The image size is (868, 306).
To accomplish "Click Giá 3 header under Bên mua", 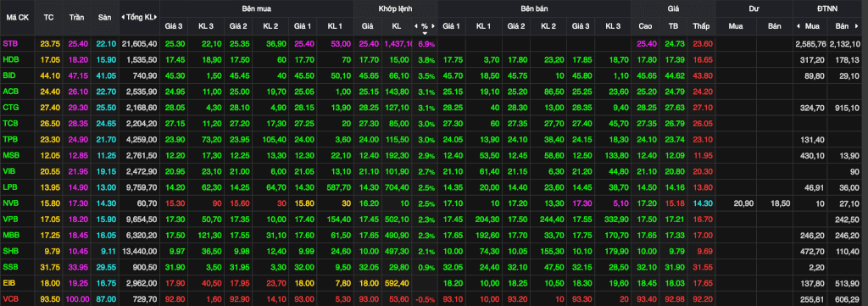I will point(174,26).
